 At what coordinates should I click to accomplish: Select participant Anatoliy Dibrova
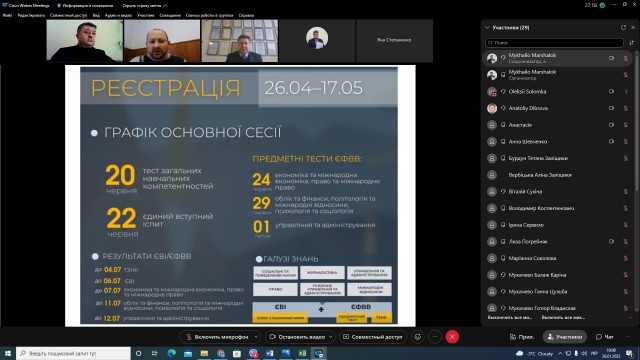pyautogui.click(x=558, y=108)
